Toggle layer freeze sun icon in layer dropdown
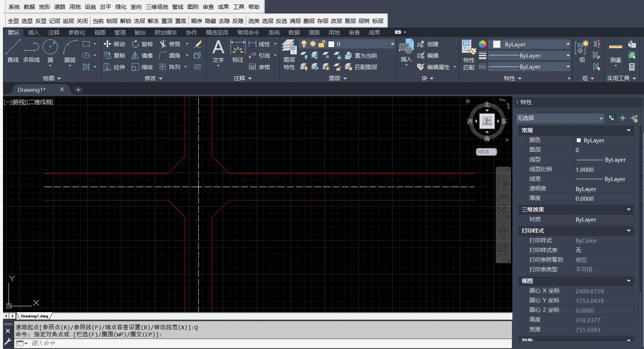Viewport: 644px width, 349px height. pos(313,44)
